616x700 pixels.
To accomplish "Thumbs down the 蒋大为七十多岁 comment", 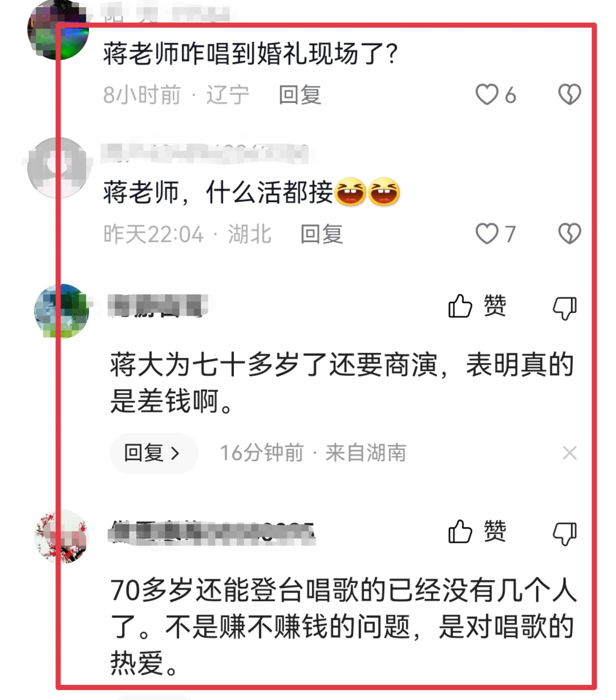I will (565, 308).
